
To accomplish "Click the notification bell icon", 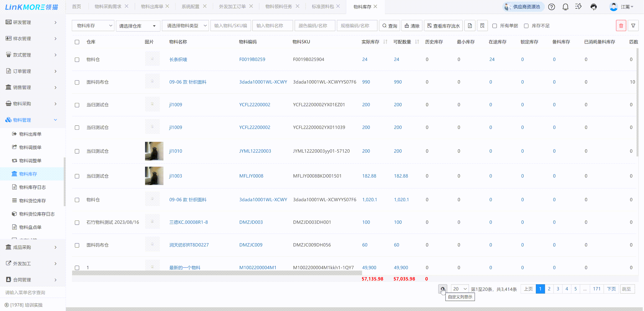I will pos(565,7).
